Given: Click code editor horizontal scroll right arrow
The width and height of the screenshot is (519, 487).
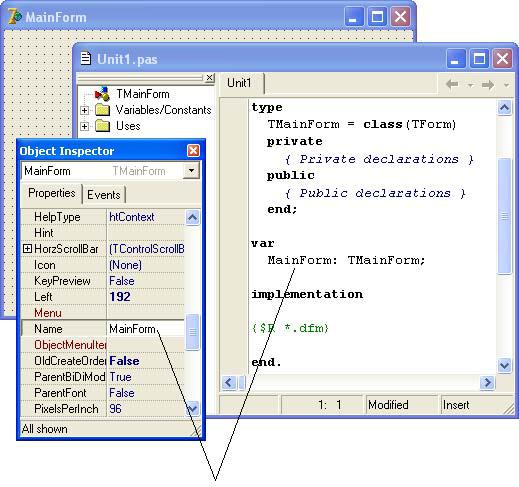Looking at the screenshot, I should tap(487, 382).
